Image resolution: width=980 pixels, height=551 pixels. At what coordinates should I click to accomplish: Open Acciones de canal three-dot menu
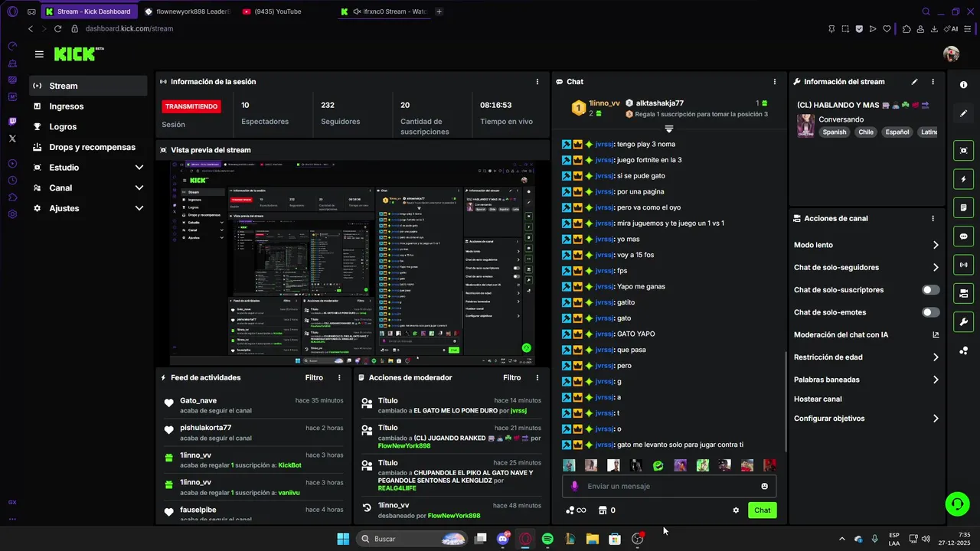tap(933, 218)
